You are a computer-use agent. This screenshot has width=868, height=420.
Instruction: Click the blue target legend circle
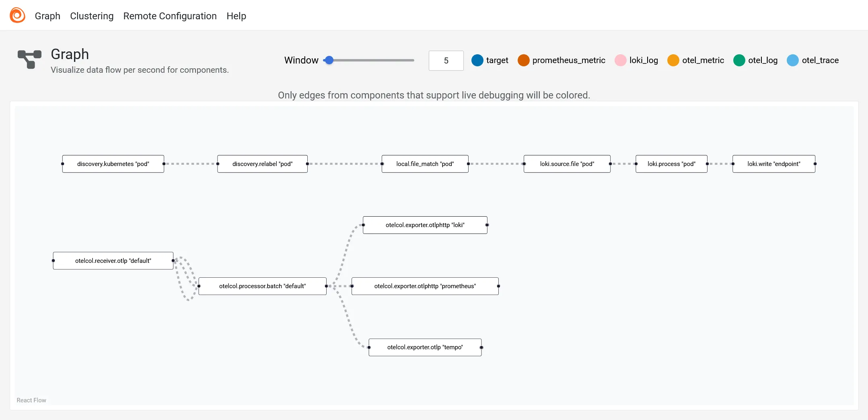click(477, 60)
